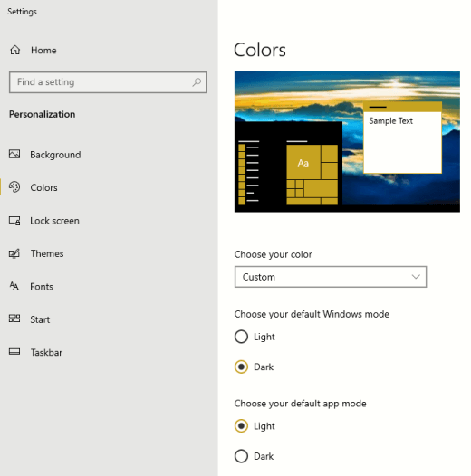The height and width of the screenshot is (476, 471).
Task: Click the Background picture icon
Action: pyautogui.click(x=14, y=154)
